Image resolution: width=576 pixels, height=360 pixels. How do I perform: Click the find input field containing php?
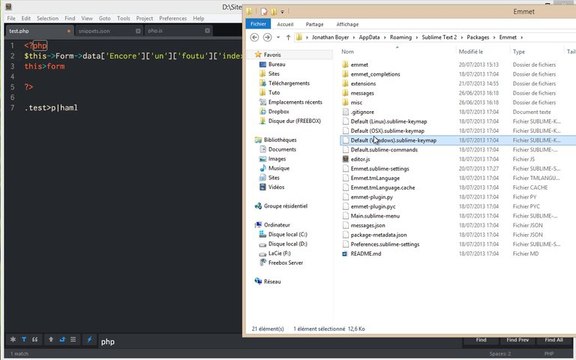click(x=171, y=342)
